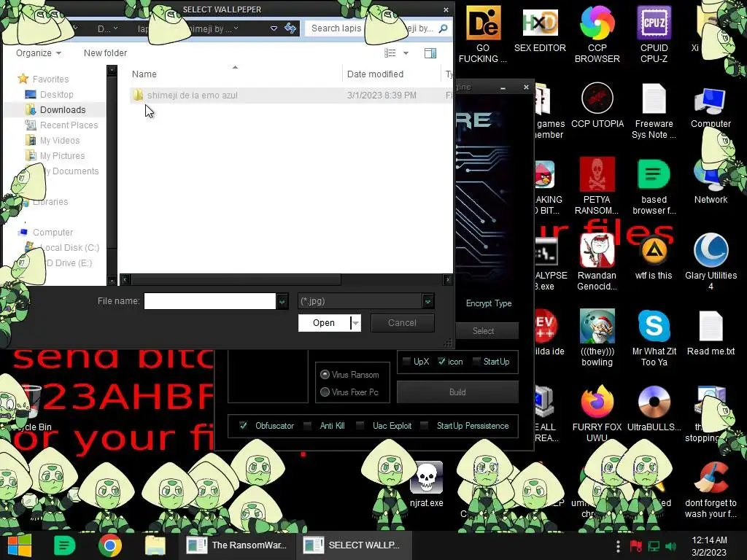This screenshot has height=560, width=747.
Task: Enable the StartUp checkbox next to icon
Action: [x=476, y=362]
